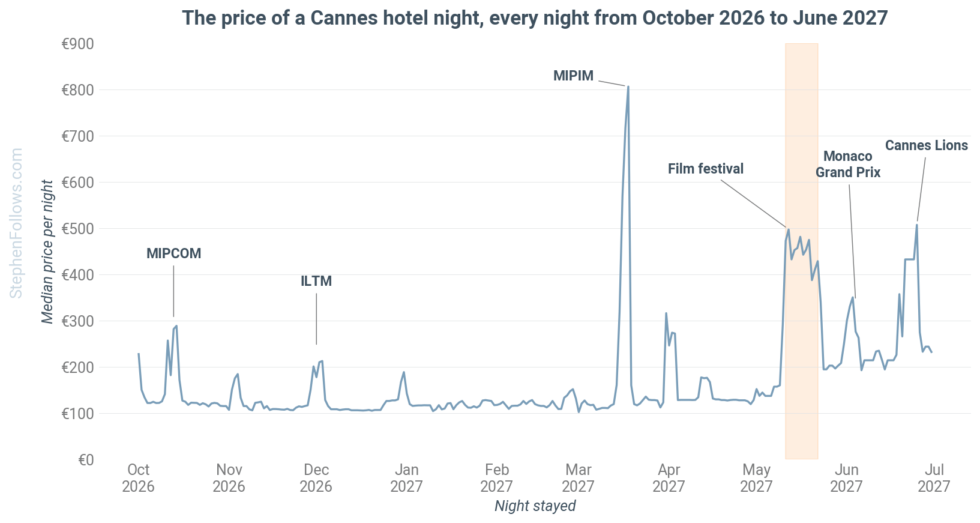Click the Monaco Grand Prix label
Screen dimensions: 980x523
click(x=848, y=164)
